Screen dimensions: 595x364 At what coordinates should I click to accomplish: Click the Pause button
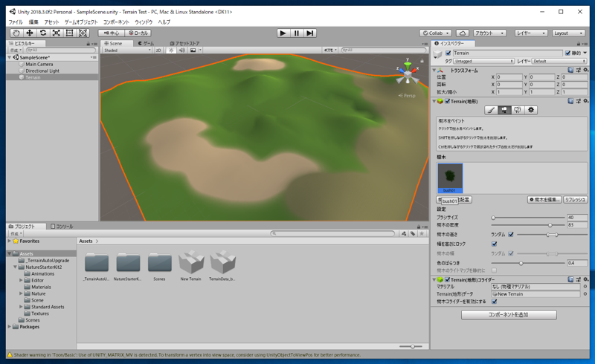click(296, 33)
